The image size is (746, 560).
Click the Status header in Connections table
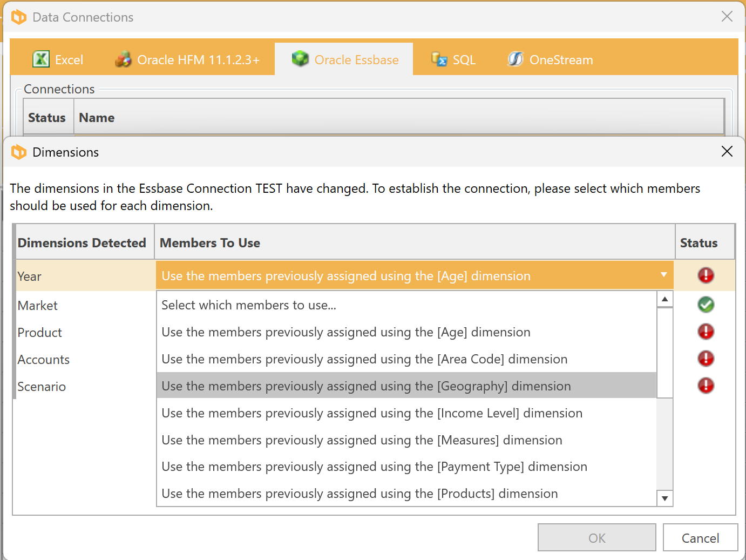click(48, 117)
